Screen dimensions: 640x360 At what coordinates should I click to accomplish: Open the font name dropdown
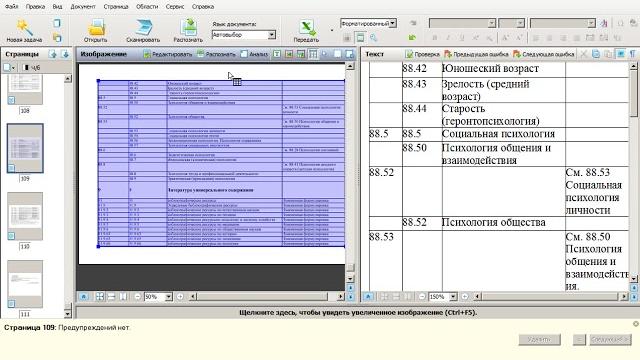tap(491, 23)
